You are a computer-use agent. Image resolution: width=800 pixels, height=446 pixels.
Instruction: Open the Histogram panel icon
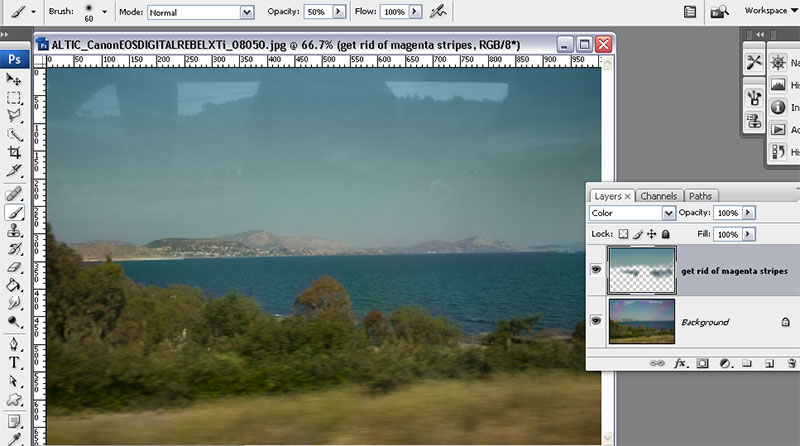pos(778,85)
